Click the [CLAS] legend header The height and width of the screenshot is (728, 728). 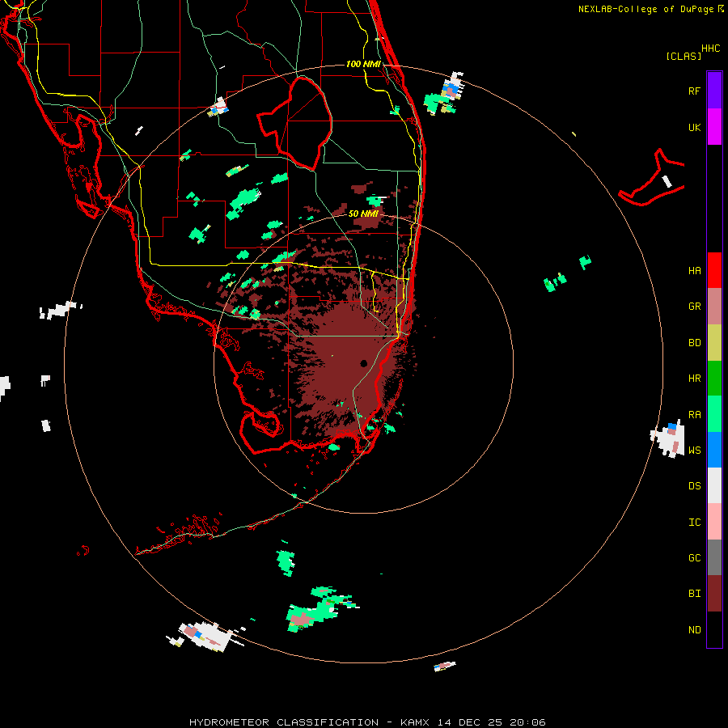684,56
